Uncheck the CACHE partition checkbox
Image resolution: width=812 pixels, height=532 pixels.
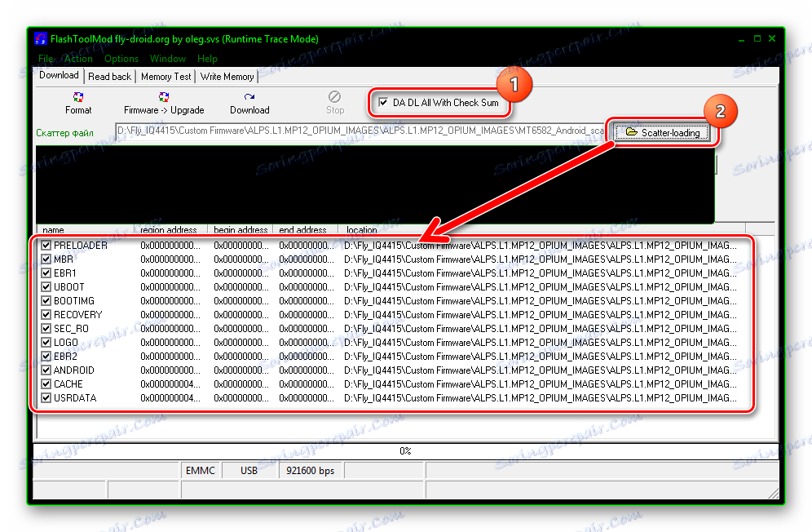click(46, 384)
